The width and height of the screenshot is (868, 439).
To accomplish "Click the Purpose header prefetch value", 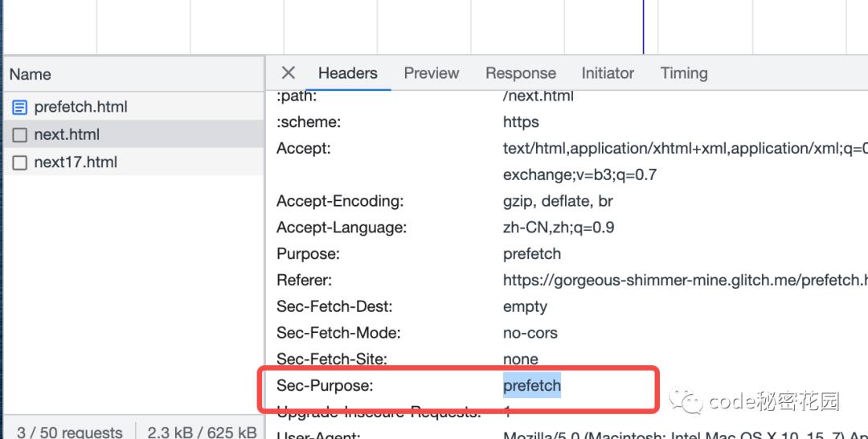I will pos(532,254).
